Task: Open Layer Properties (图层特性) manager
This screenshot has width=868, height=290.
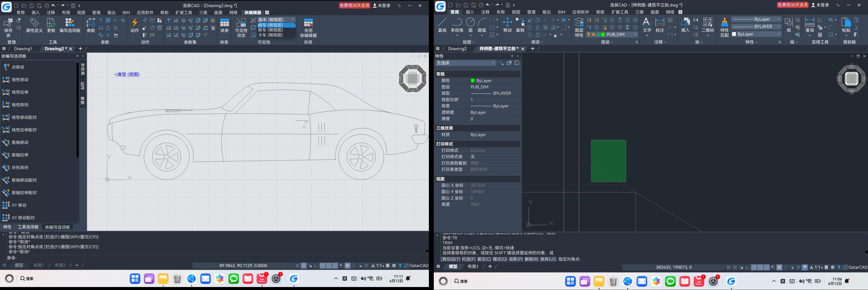Action: tap(579, 28)
